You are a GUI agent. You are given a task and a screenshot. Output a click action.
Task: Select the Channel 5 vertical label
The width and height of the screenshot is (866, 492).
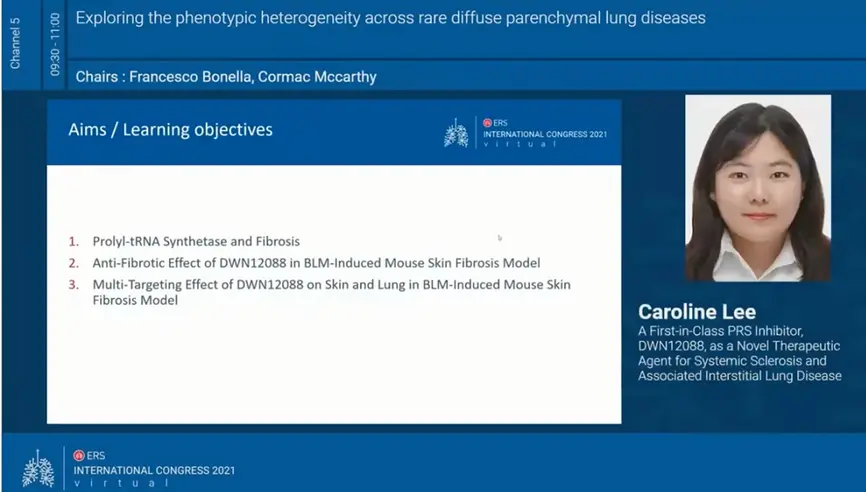(15, 43)
